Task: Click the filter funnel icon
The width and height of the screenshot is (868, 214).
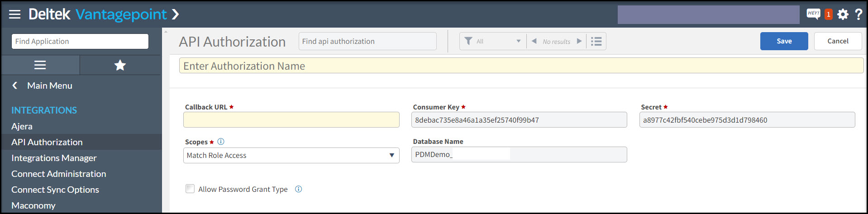Action: pos(468,41)
